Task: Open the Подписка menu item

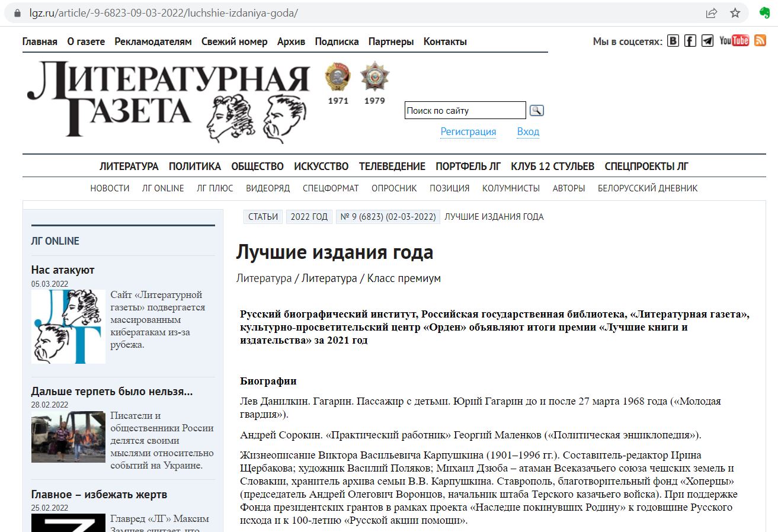Action: click(337, 41)
